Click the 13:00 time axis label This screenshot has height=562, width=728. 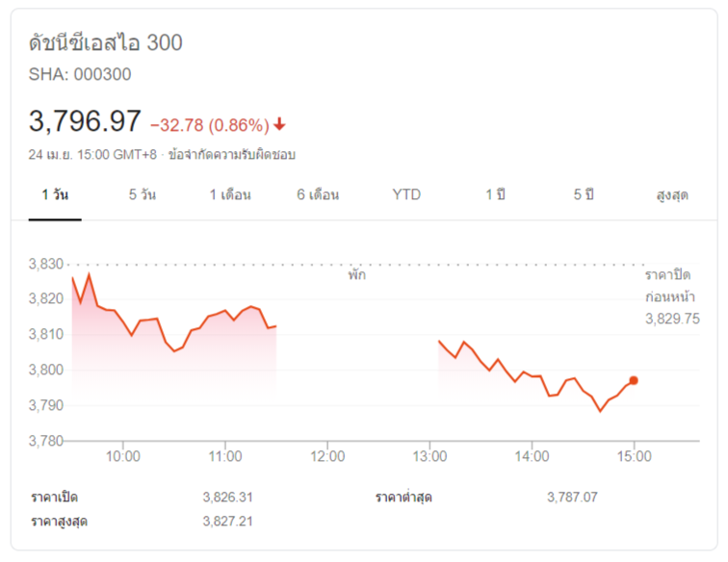429,456
